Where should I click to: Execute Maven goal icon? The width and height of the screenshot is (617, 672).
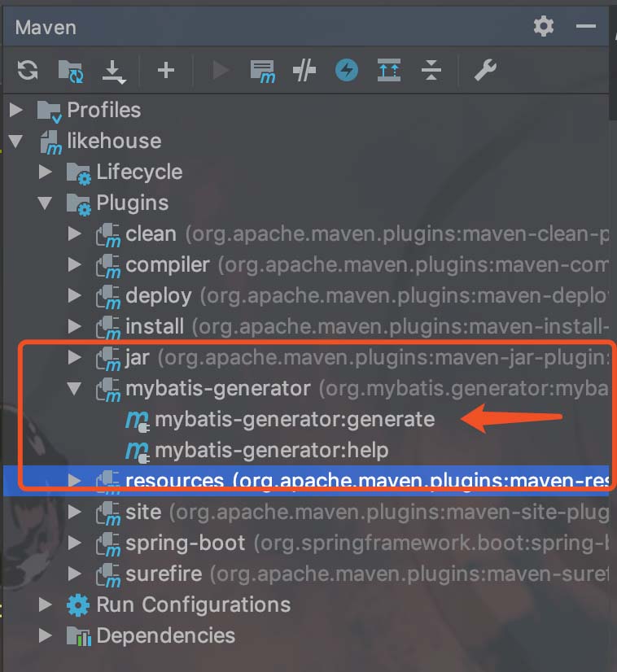coord(262,71)
